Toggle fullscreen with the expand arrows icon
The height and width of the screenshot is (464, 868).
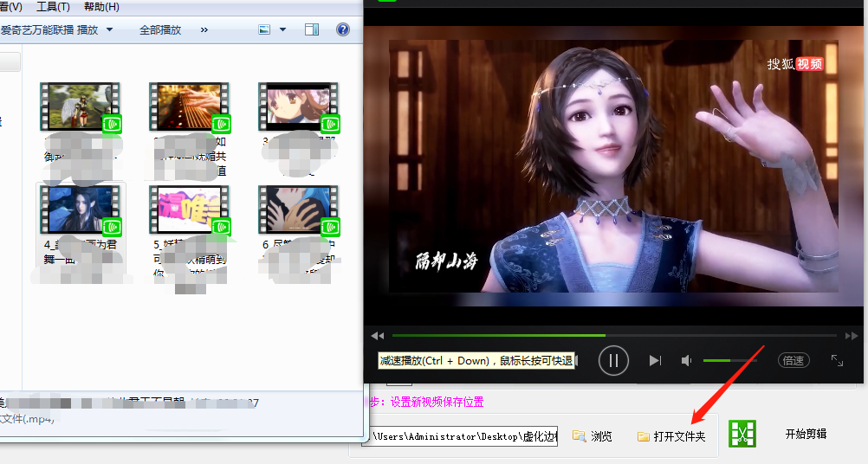[837, 361]
